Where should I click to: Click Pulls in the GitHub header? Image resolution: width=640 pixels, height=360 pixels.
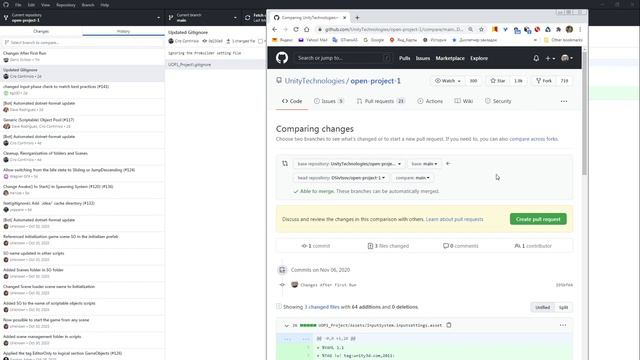click(404, 58)
